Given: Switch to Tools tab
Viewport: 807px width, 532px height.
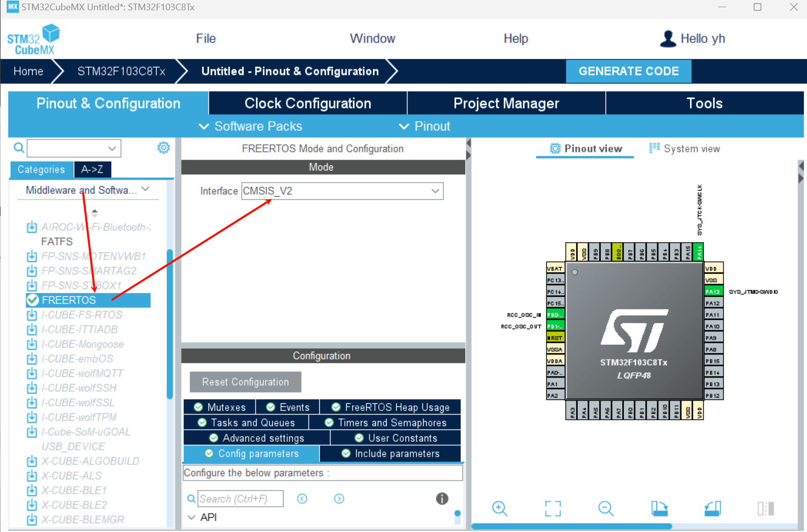Looking at the screenshot, I should click(704, 103).
